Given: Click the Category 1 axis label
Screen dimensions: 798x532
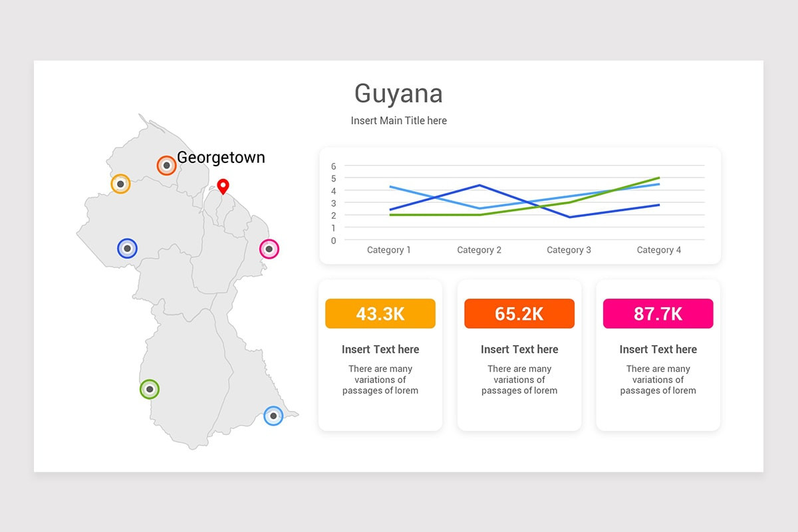Looking at the screenshot, I should 389,250.
